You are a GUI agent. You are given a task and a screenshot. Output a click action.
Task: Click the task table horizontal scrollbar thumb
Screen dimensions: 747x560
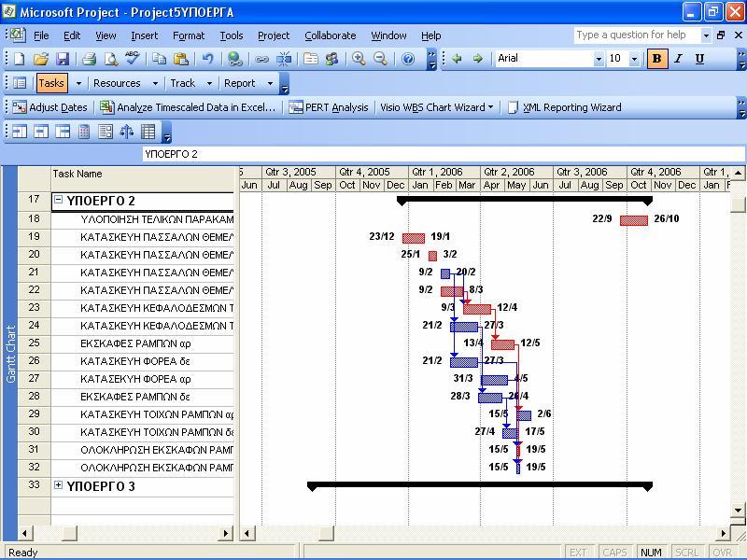point(69,533)
